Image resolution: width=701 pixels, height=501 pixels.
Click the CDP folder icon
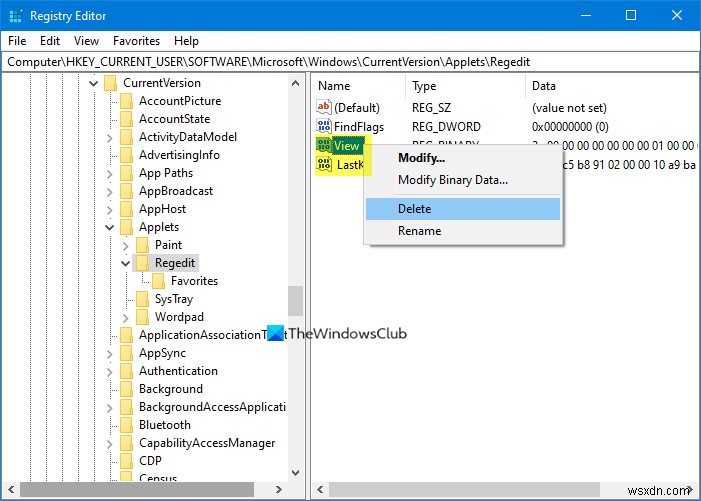(x=127, y=461)
